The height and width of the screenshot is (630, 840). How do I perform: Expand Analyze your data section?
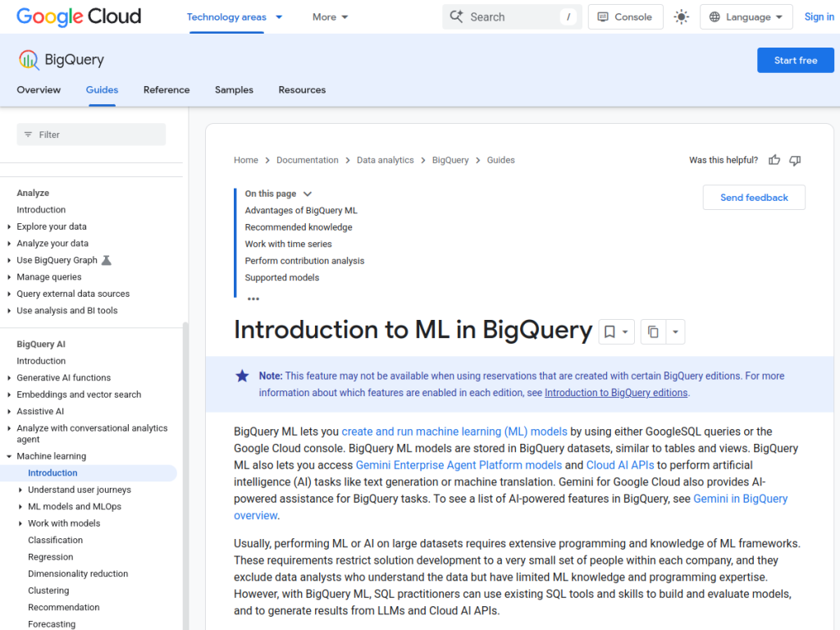(x=9, y=243)
